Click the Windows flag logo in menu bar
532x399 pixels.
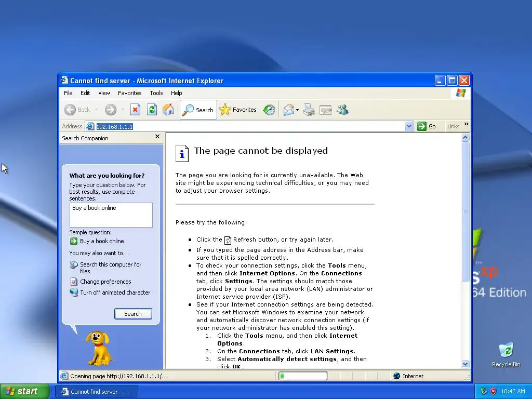[461, 92]
